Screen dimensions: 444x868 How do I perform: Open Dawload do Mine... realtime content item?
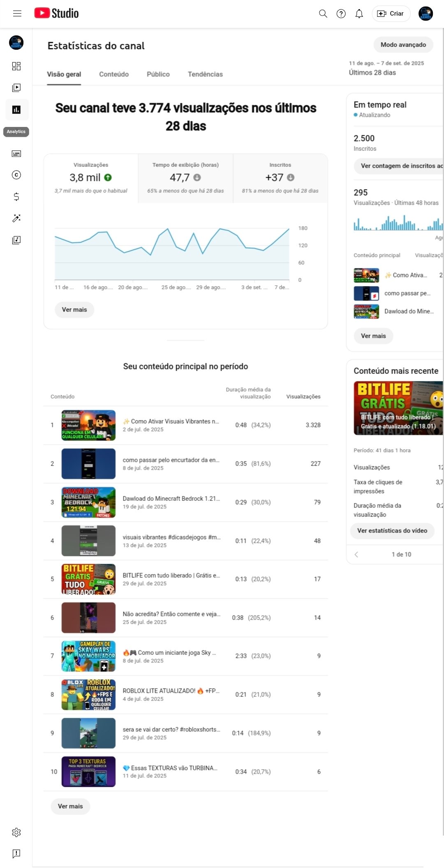coord(398,311)
